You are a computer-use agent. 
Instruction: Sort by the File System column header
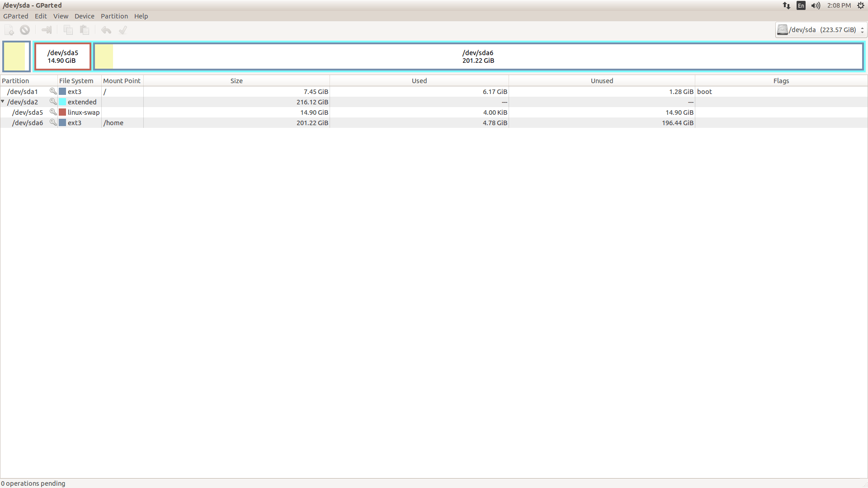[x=80, y=80]
